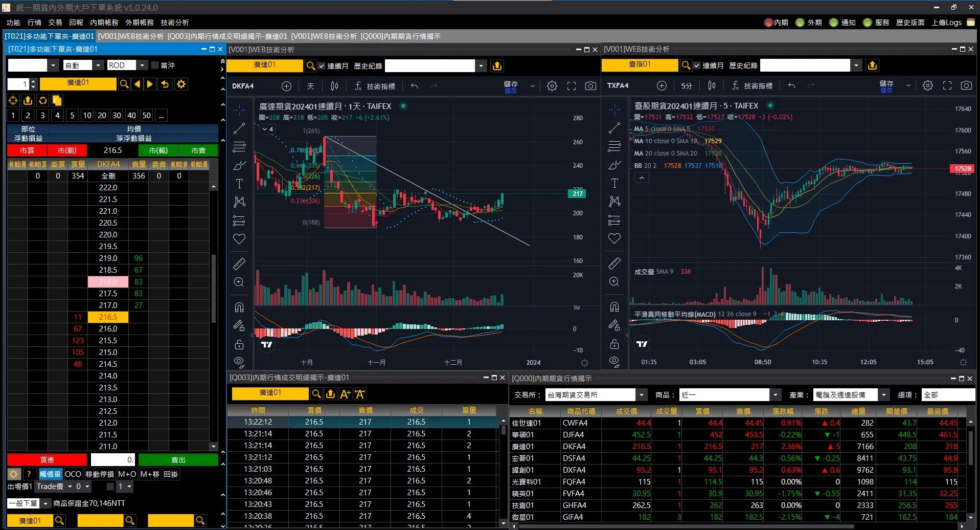This screenshot has width=980, height=530.
Task: Open the ROD order type dropdown
Action: pyautogui.click(x=142, y=65)
